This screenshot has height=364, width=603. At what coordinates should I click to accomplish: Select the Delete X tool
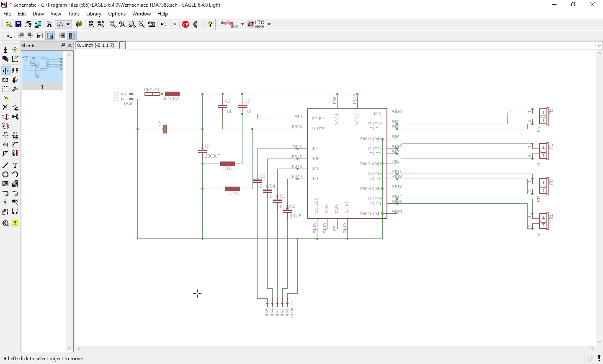[x=5, y=108]
